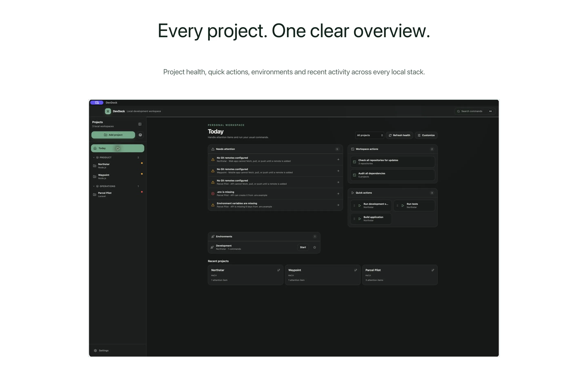
Task: Collapse the PRODUCT group chevron
Action: 94,157
